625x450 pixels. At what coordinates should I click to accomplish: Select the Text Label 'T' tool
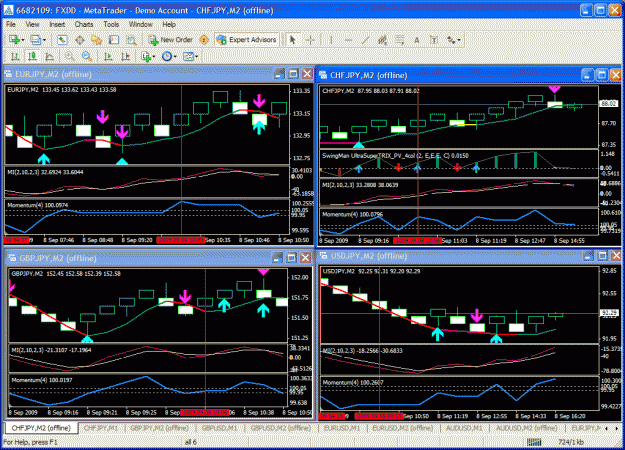pyautogui.click(x=434, y=39)
